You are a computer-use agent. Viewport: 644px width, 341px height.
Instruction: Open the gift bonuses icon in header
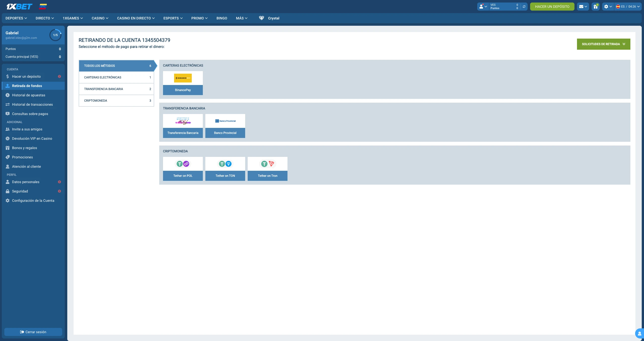pos(596,7)
